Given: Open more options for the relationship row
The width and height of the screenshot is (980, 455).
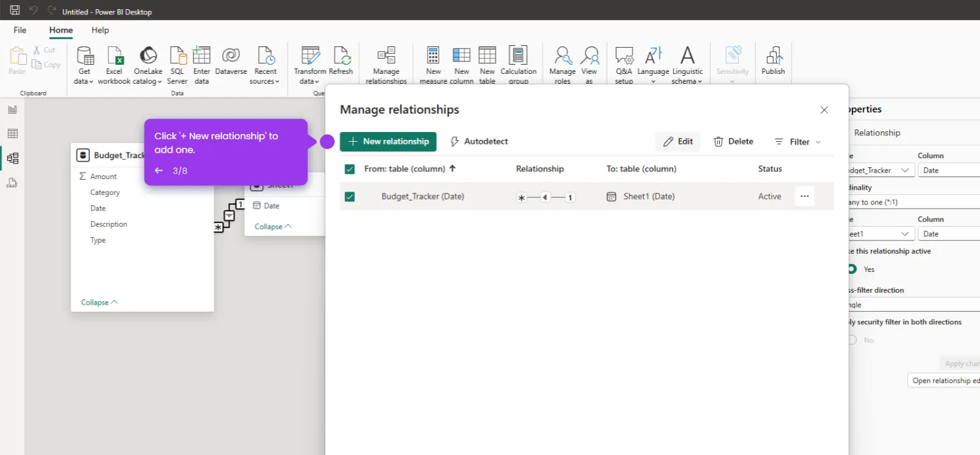Looking at the screenshot, I should (805, 196).
